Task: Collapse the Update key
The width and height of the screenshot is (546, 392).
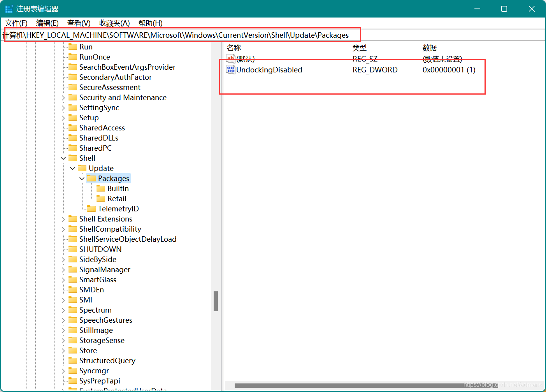Action: tap(73, 169)
